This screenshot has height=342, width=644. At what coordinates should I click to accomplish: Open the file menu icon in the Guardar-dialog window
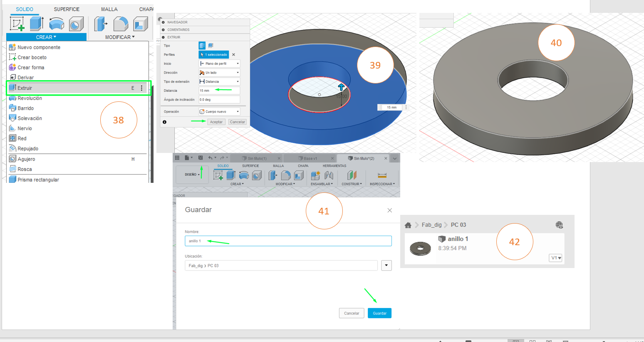(x=187, y=158)
